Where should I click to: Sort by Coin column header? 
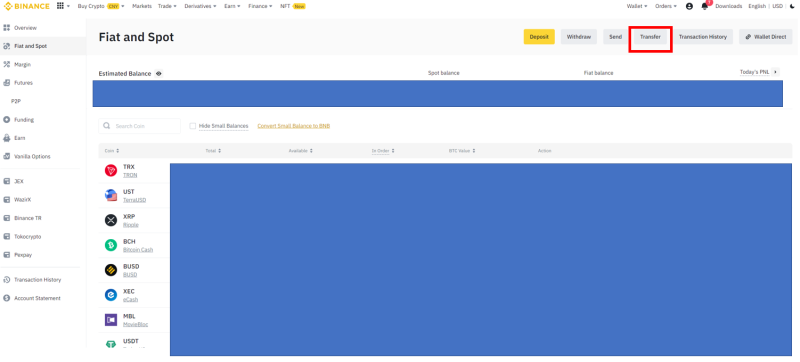click(x=112, y=151)
